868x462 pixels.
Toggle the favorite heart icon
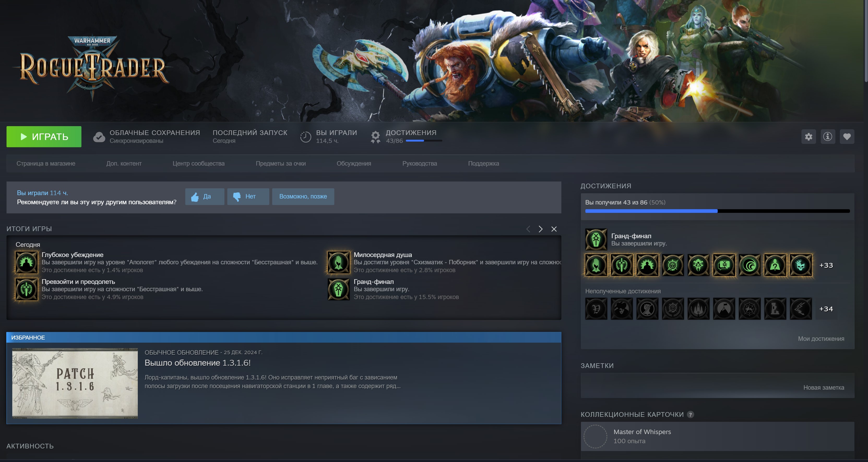(847, 137)
